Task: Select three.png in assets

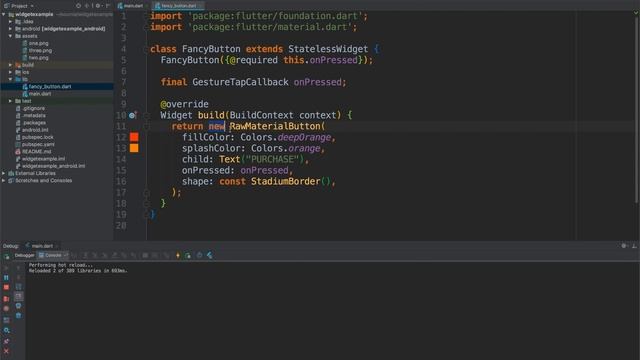Action: pos(40,51)
